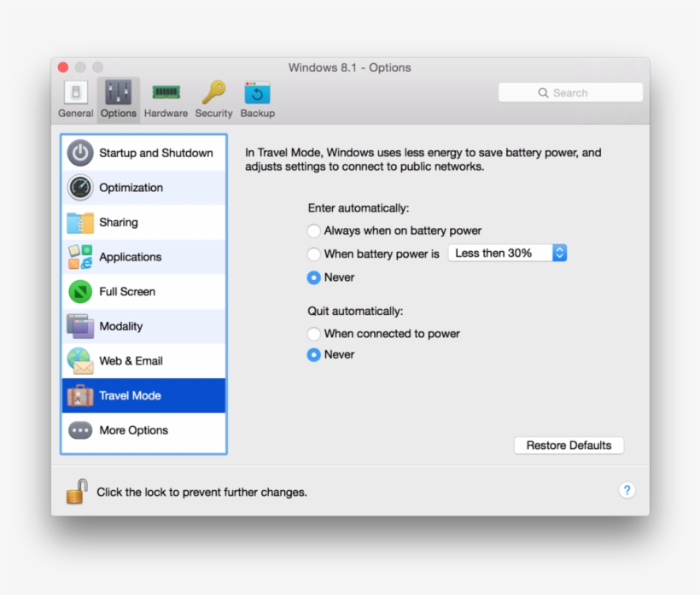Screen dimensions: 700x595
Task: Open Sharing settings
Action: (143, 222)
